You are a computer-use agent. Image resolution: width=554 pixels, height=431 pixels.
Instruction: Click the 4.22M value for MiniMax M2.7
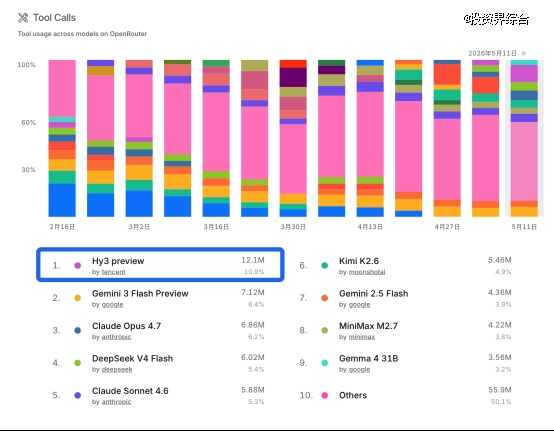coord(500,325)
